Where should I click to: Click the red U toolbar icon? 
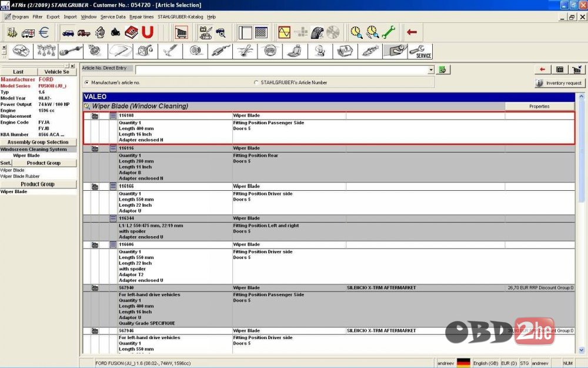[x=148, y=32]
